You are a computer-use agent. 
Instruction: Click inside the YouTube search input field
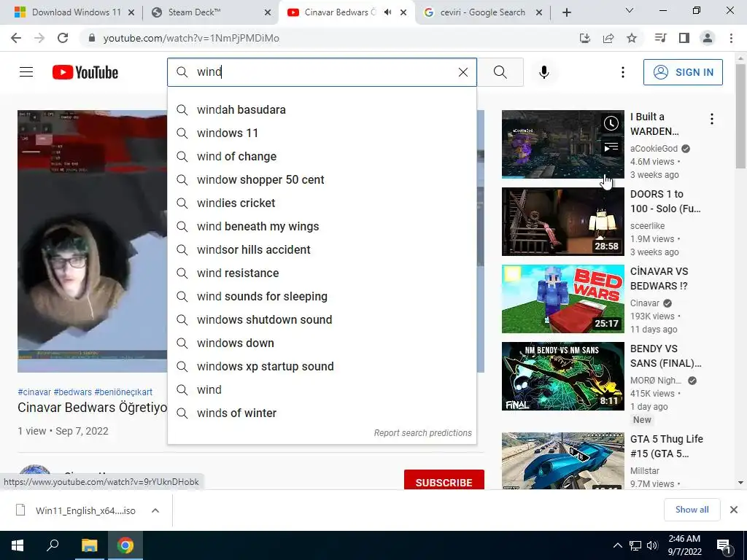click(322, 72)
